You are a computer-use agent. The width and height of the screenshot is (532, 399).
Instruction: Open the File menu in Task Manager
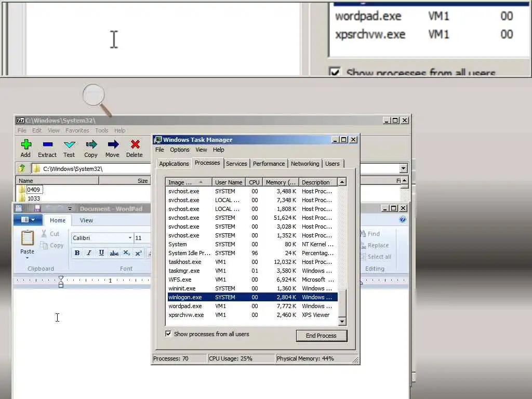click(x=159, y=150)
